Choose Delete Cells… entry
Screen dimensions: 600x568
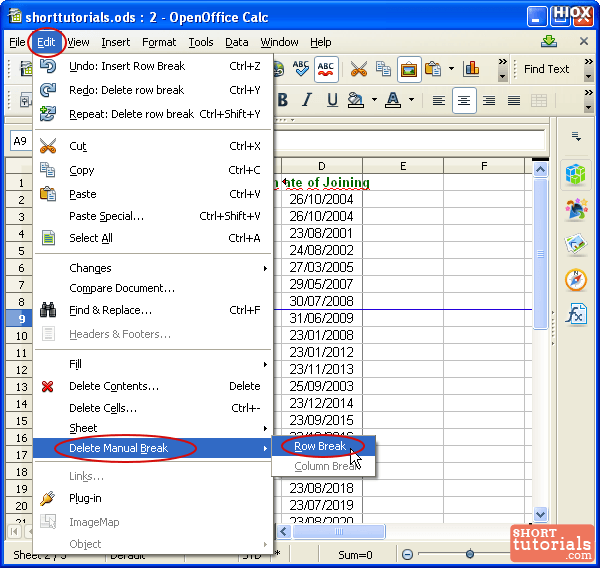click(153, 408)
